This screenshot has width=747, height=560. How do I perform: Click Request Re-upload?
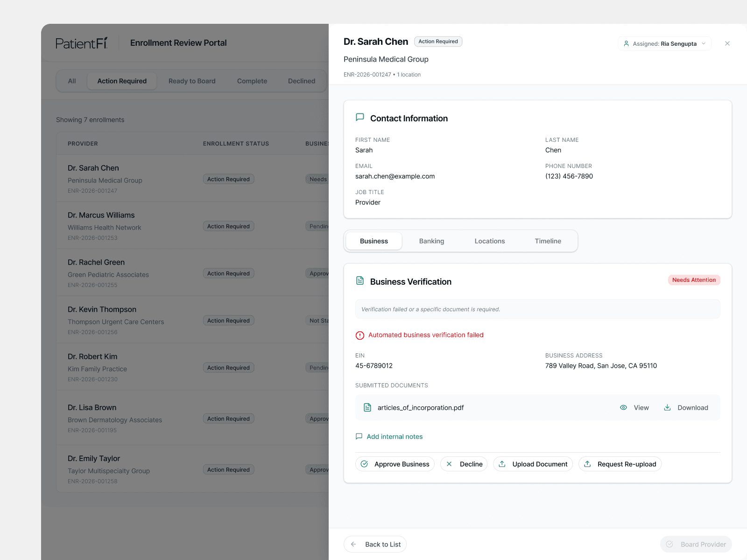pyautogui.click(x=620, y=464)
